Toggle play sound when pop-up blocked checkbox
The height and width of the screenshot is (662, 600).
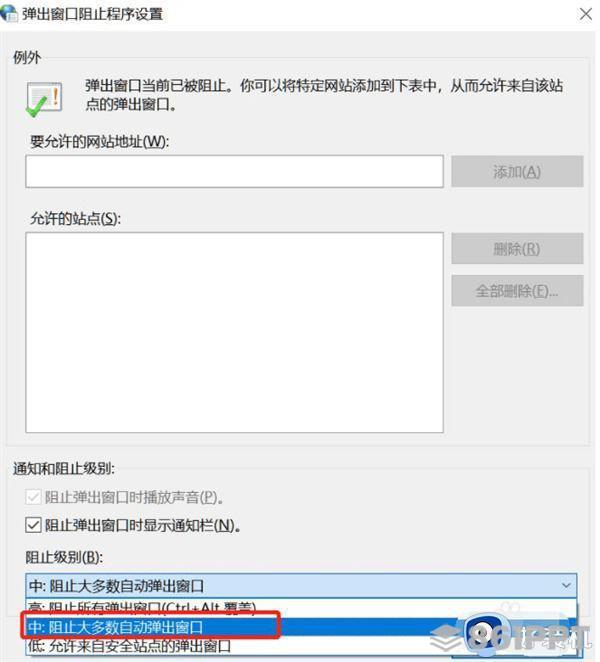point(33,497)
